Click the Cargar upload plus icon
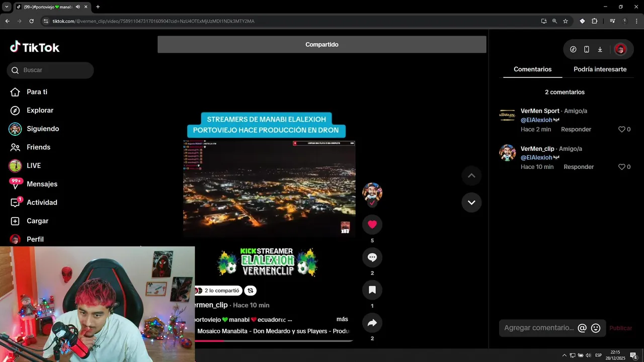The image size is (644, 362). [x=16, y=221]
